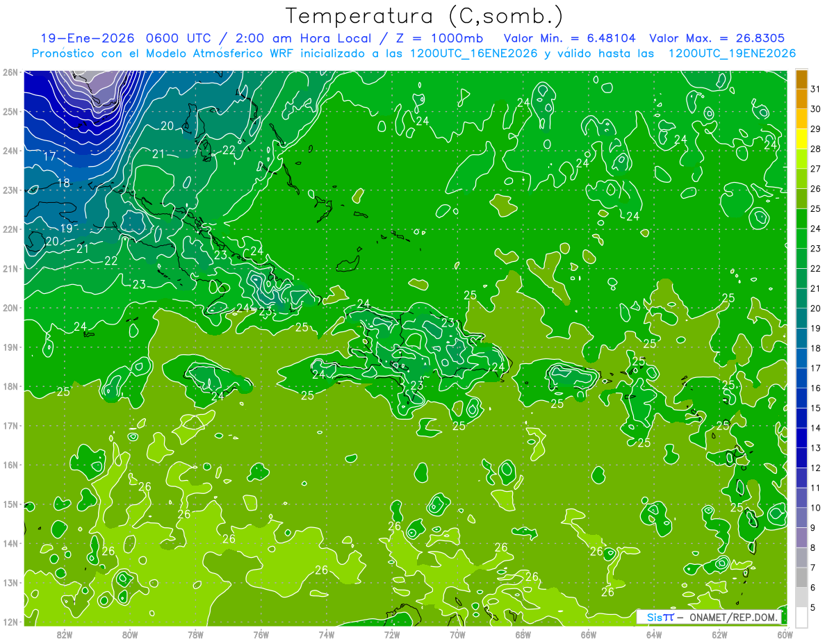The image size is (834, 644).
Task: Pick the legend swatch between 20 and 21
Action: pyautogui.click(x=801, y=298)
